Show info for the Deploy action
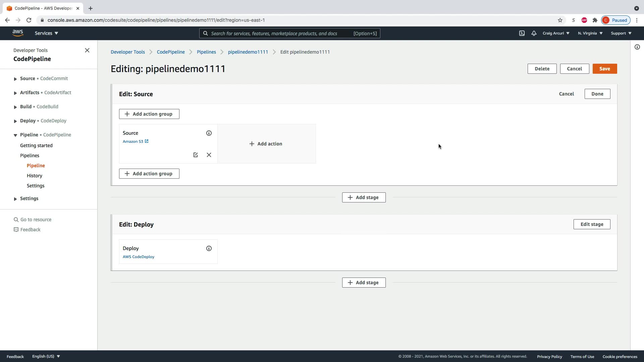 pyautogui.click(x=209, y=248)
